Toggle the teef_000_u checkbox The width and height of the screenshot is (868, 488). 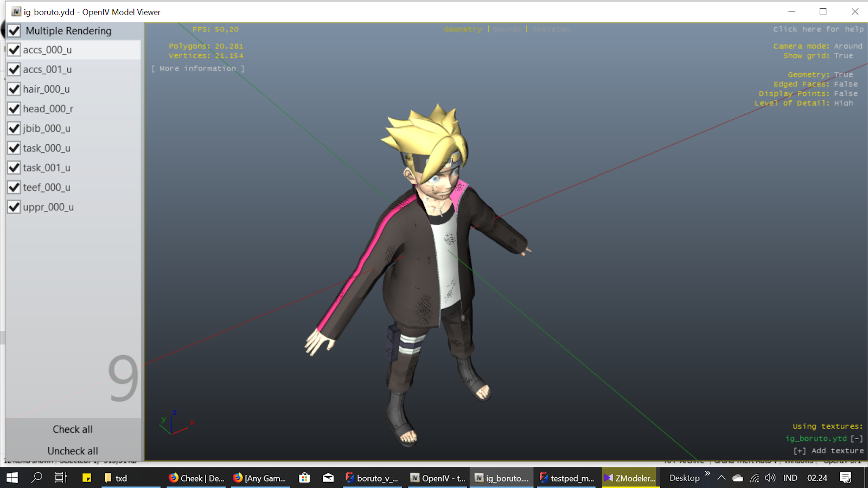pyautogui.click(x=14, y=188)
